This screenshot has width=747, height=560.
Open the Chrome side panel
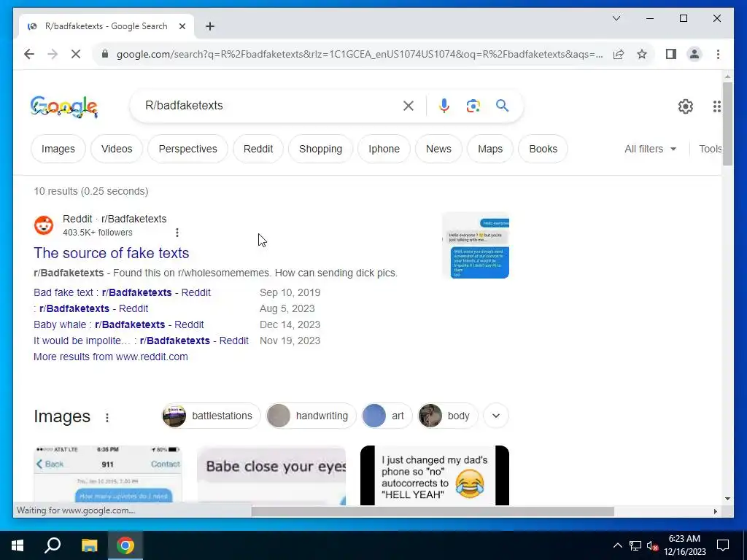pos(671,54)
